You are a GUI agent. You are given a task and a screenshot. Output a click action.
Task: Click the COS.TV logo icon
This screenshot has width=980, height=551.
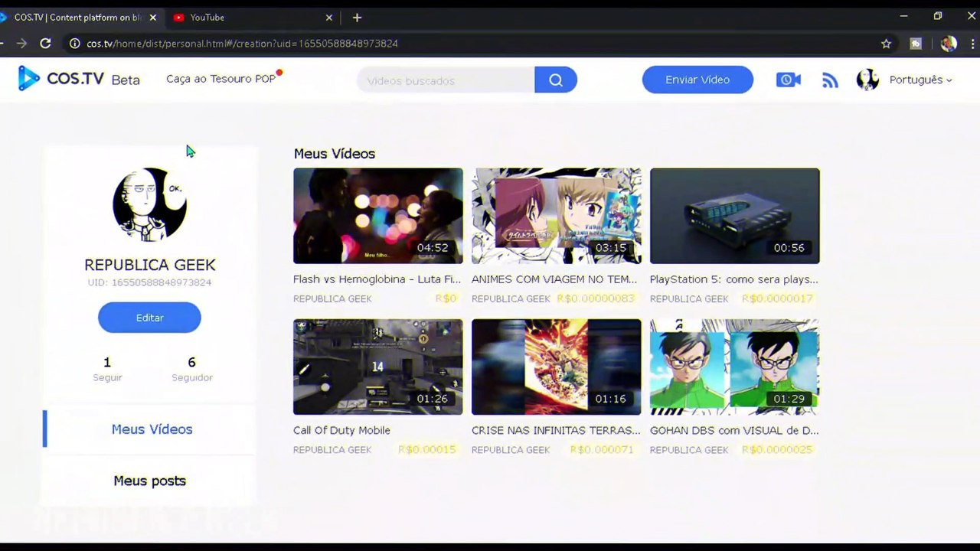pos(28,78)
